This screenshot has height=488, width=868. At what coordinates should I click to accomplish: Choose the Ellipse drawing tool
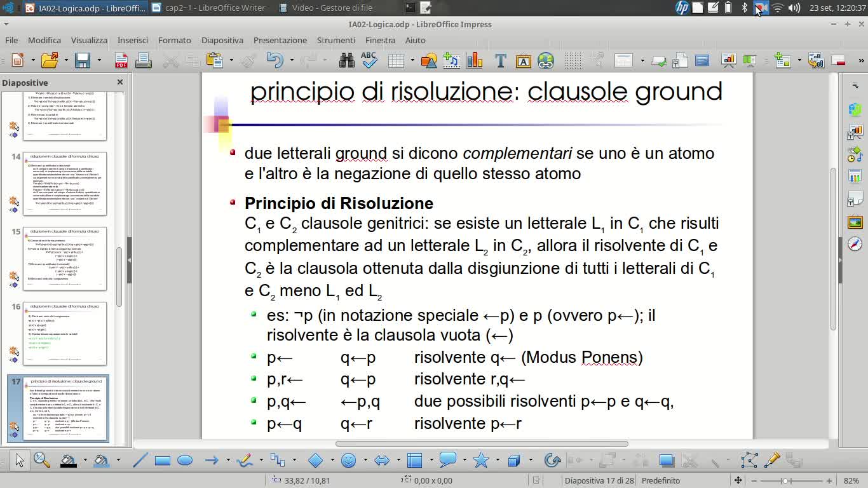click(185, 460)
